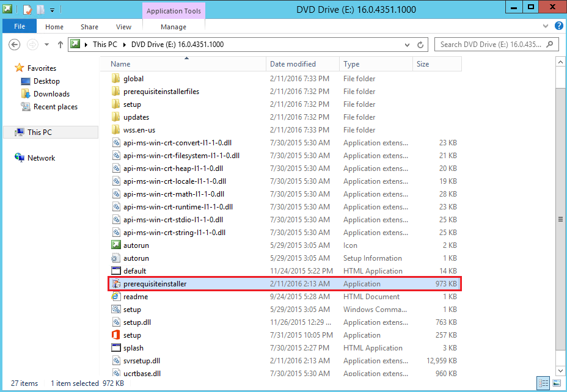This screenshot has width=567, height=392.
Task: Click DVD Drive (E:) 16.0.4351.1000 breadcrumb
Action: (177, 45)
